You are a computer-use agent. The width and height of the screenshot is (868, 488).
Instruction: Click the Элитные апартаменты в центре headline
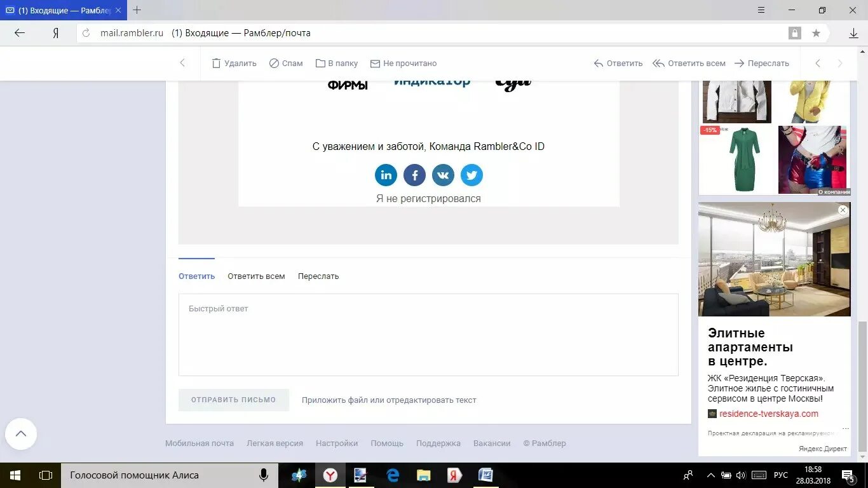[x=750, y=347]
